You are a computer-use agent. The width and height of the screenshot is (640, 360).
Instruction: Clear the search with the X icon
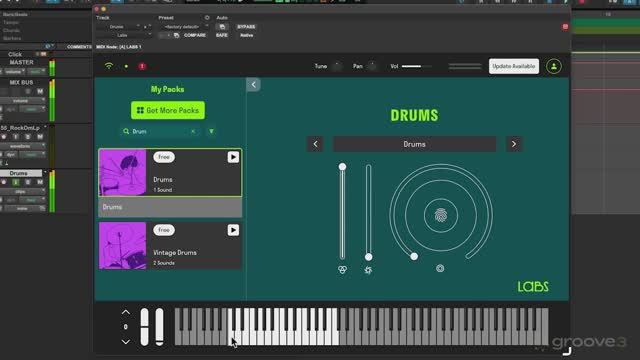point(193,131)
